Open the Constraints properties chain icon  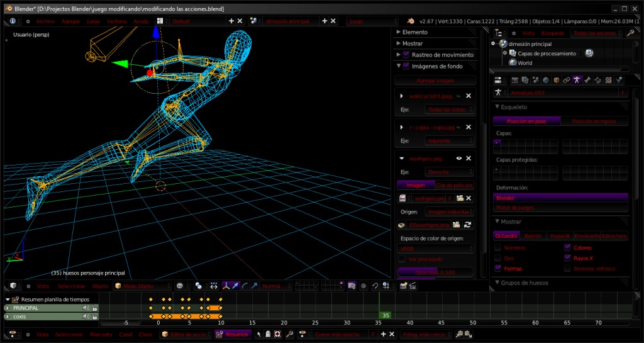[567, 80]
